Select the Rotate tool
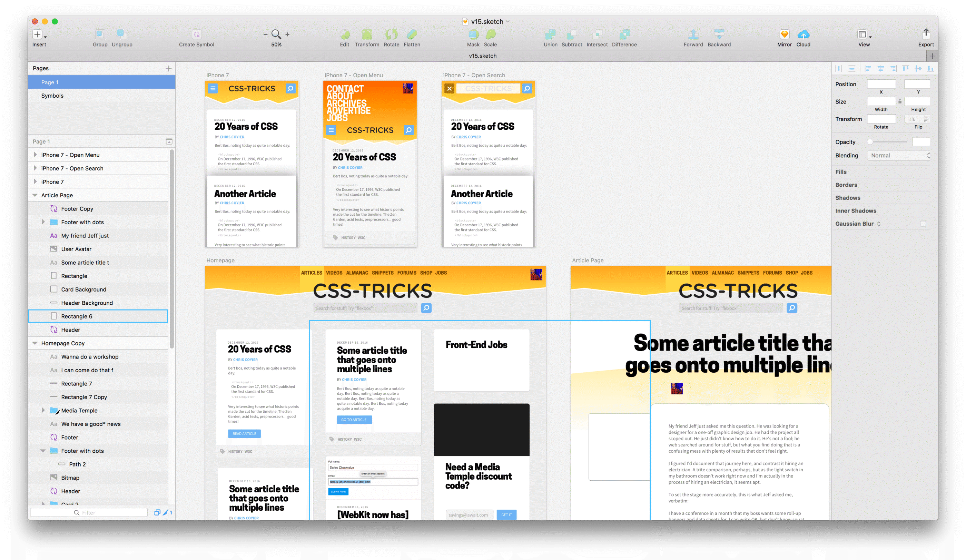 391,35
